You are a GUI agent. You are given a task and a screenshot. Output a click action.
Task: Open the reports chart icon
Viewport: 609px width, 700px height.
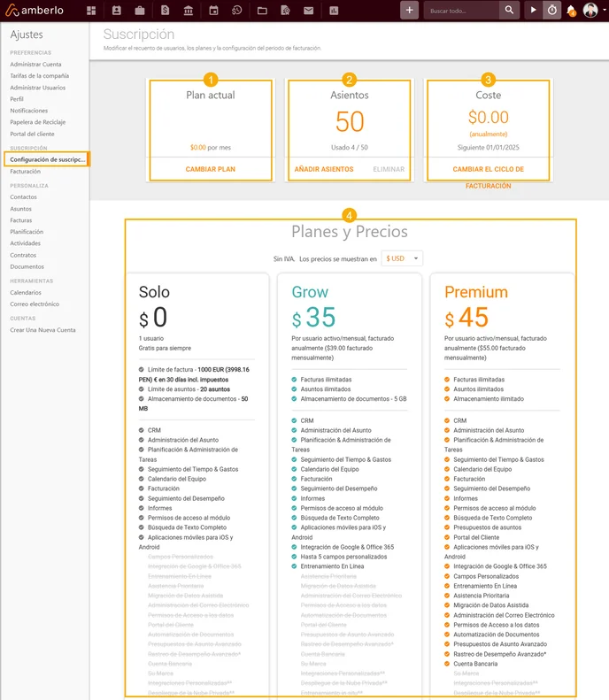point(334,11)
